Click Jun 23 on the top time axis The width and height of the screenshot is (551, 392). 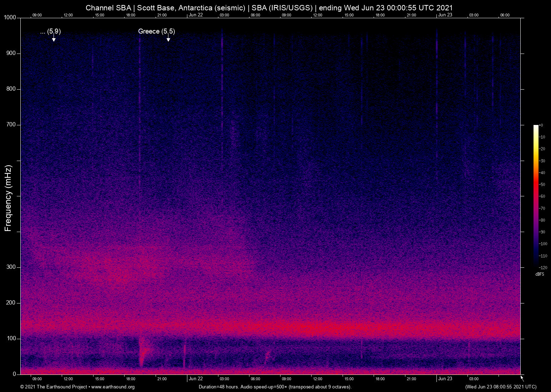tap(445, 15)
